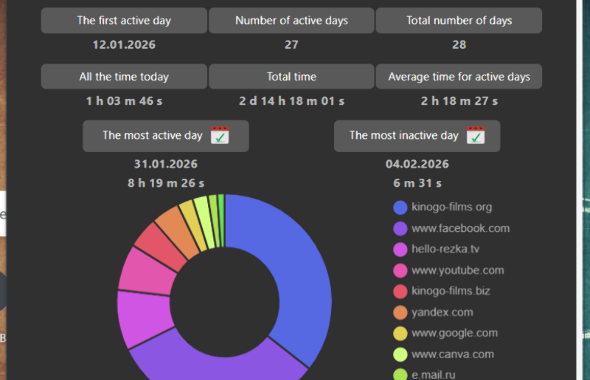The width and height of the screenshot is (590, 380).
Task: Click 'Total time' header button
Action: pyautogui.click(x=292, y=76)
